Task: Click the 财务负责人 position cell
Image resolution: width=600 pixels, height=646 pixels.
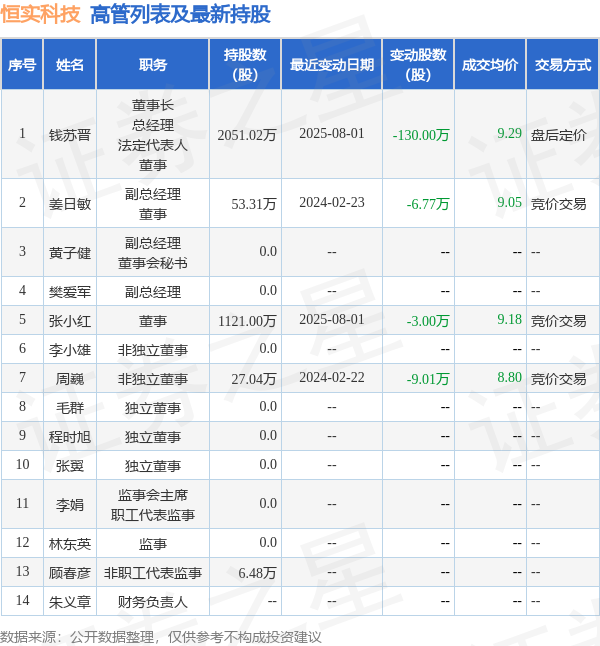Action: pyautogui.click(x=153, y=602)
